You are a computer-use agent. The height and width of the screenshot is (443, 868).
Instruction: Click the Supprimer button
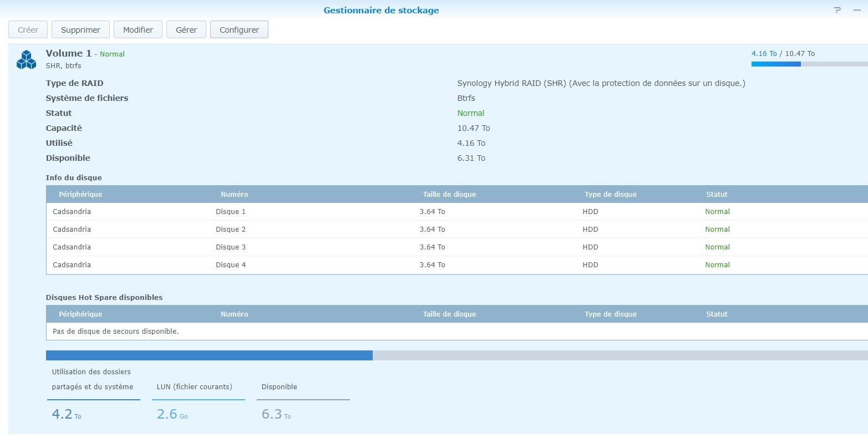[80, 30]
